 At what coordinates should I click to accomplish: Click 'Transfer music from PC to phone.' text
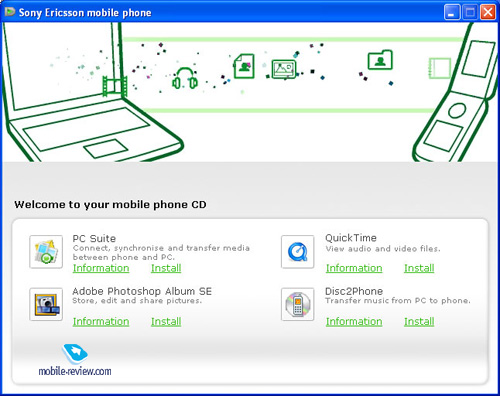[398, 301]
